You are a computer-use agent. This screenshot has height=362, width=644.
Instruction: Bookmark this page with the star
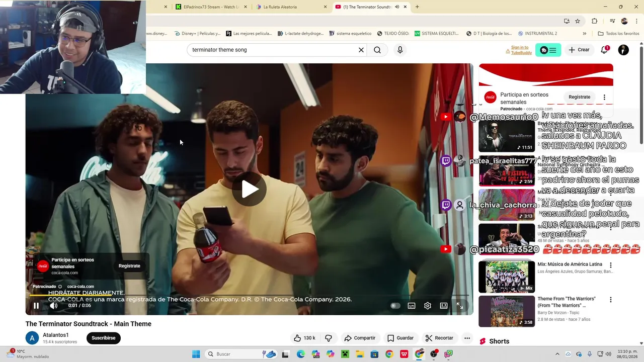pos(578,21)
